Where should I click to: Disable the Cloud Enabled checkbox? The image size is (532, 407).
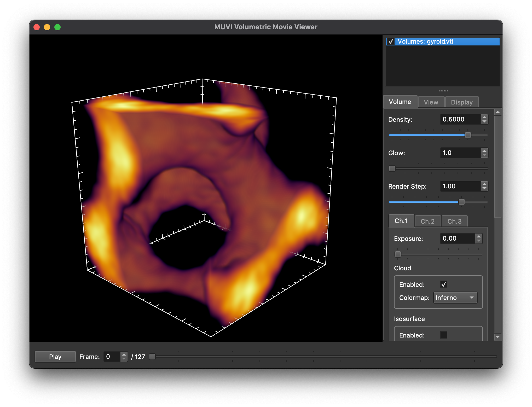[x=443, y=284]
